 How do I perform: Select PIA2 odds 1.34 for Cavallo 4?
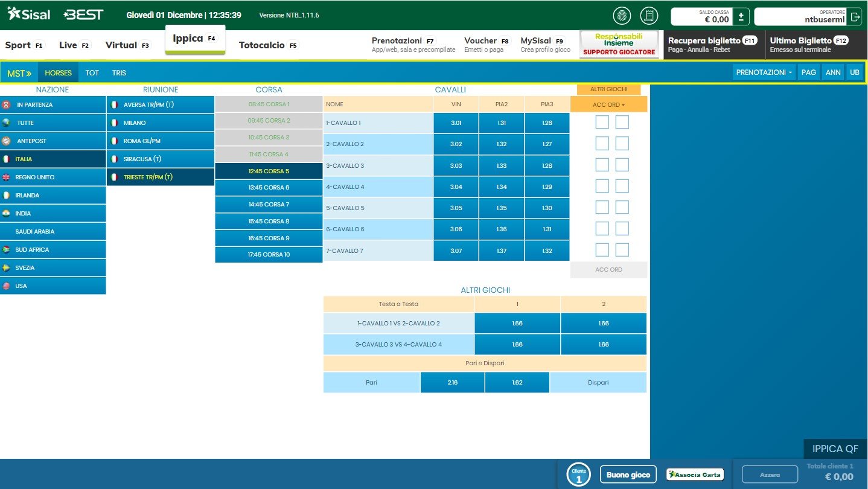[x=501, y=187]
